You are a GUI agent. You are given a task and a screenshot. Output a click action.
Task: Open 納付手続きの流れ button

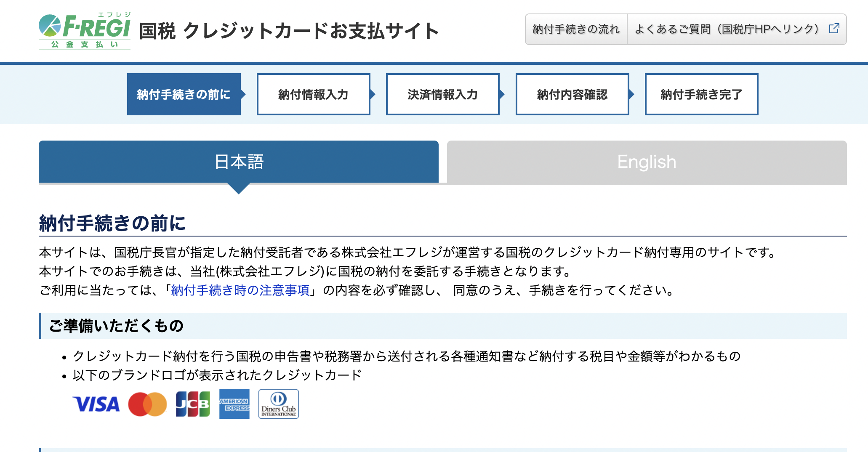(x=576, y=29)
